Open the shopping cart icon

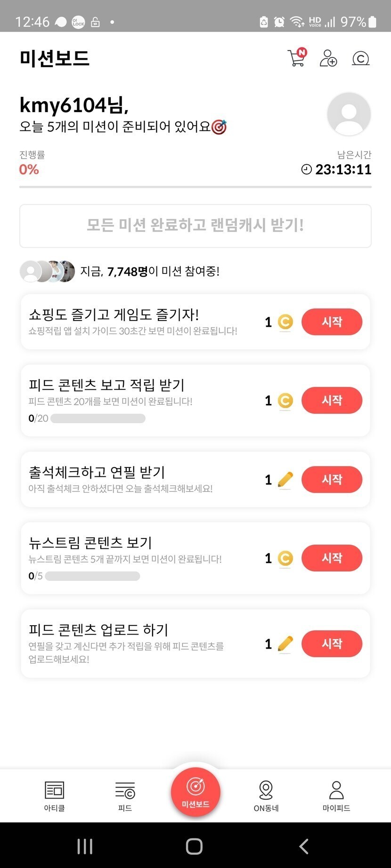[297, 58]
